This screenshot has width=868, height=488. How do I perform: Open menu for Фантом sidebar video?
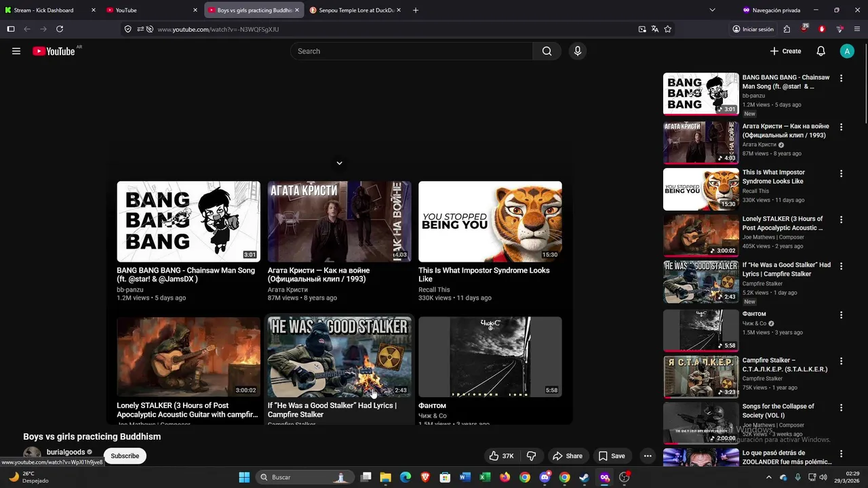tap(841, 314)
